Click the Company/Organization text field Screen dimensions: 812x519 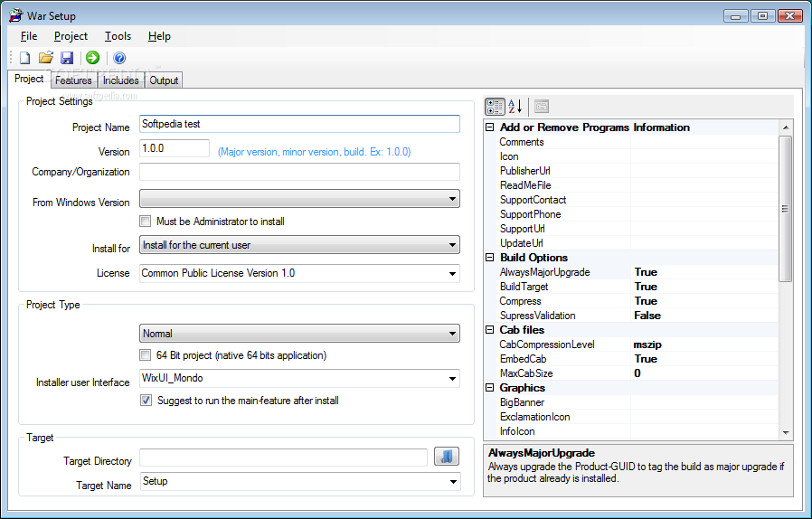click(x=299, y=172)
